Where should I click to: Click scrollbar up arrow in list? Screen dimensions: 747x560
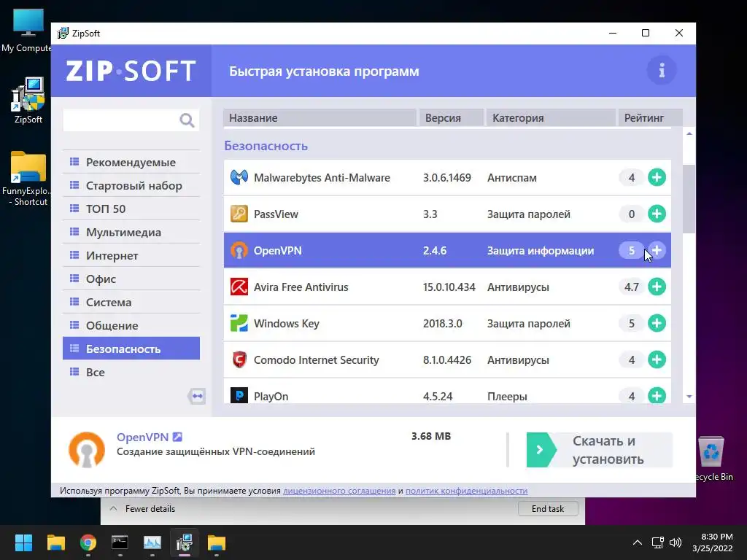click(x=689, y=134)
